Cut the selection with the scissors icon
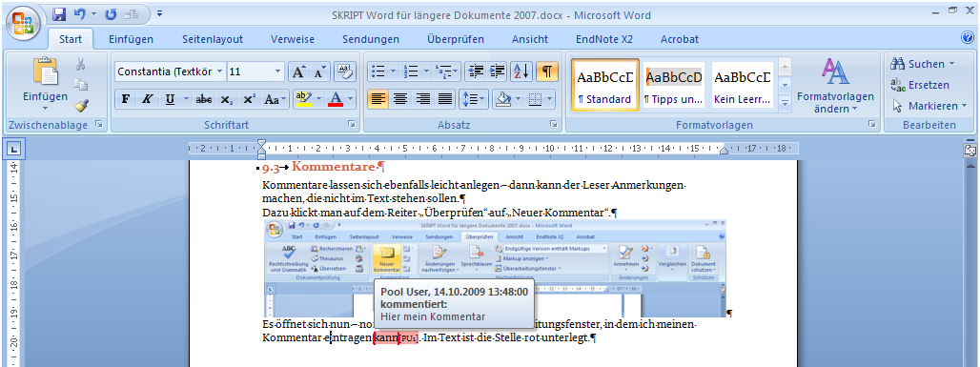This screenshot has width=980, height=367. coord(80,64)
